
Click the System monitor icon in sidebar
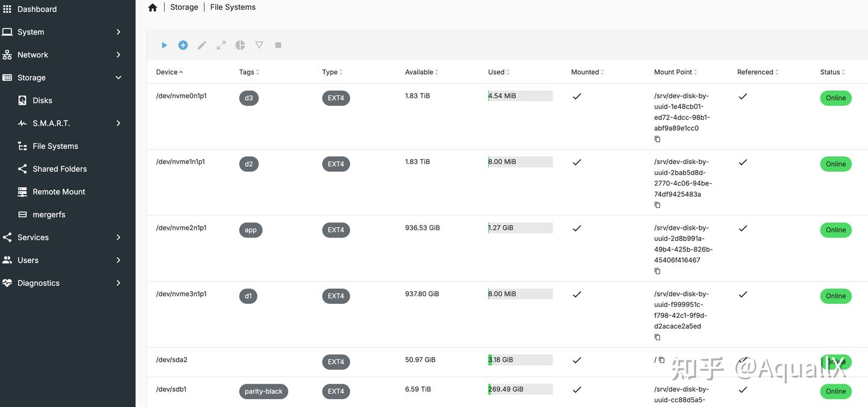tap(7, 32)
